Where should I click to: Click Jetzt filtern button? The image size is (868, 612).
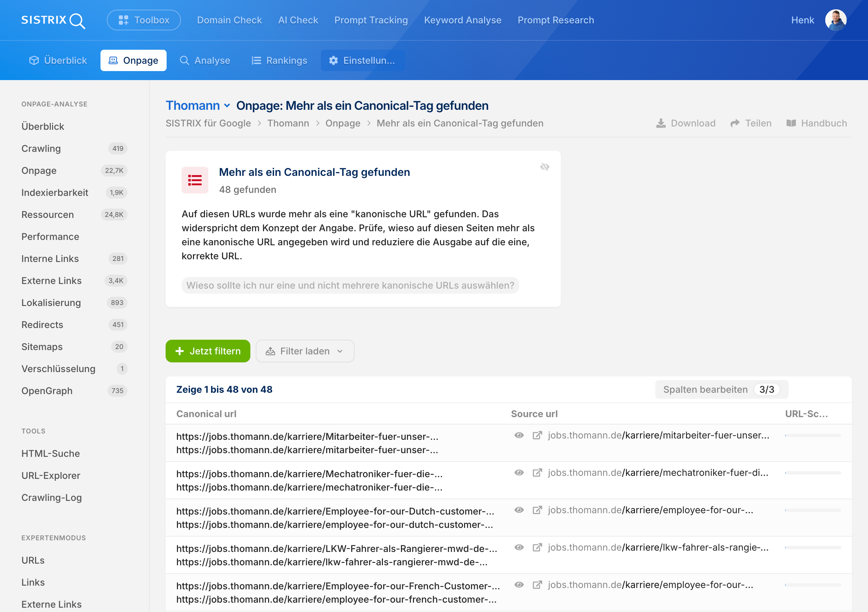click(x=208, y=351)
